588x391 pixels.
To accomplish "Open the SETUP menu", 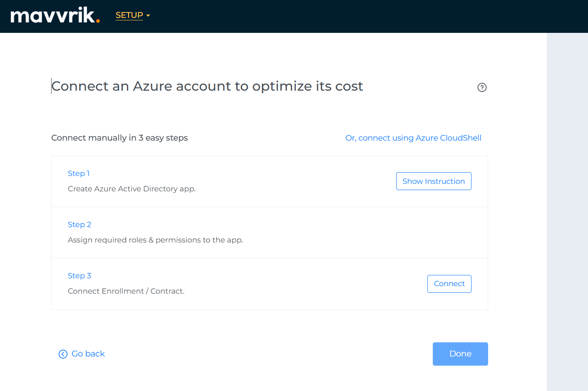I will tap(129, 15).
